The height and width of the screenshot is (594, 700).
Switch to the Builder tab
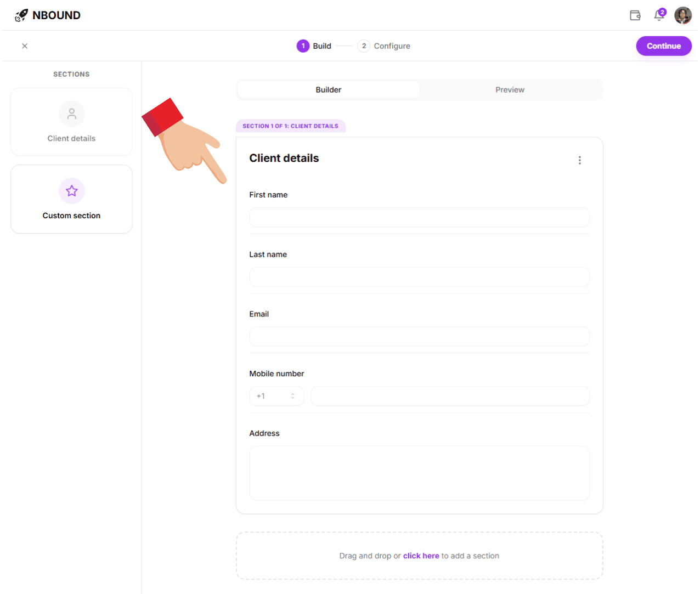tap(328, 90)
